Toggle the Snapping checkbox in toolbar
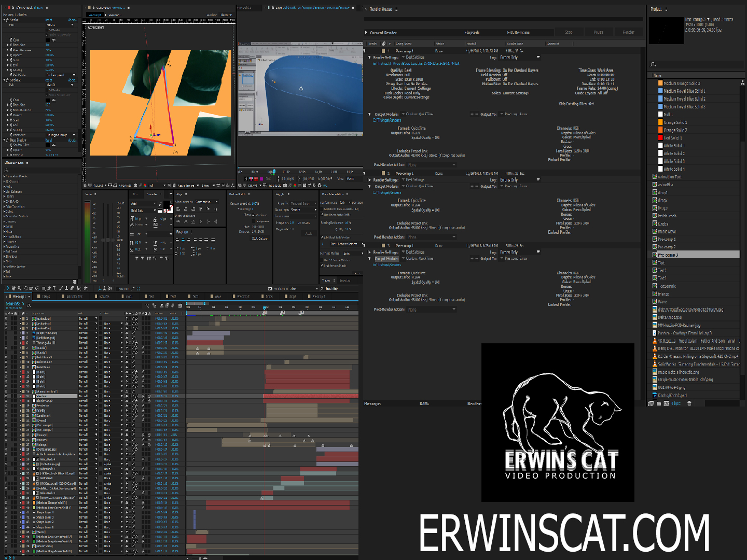Image resolution: width=747 pixels, height=560 pixels. [x=117, y=288]
